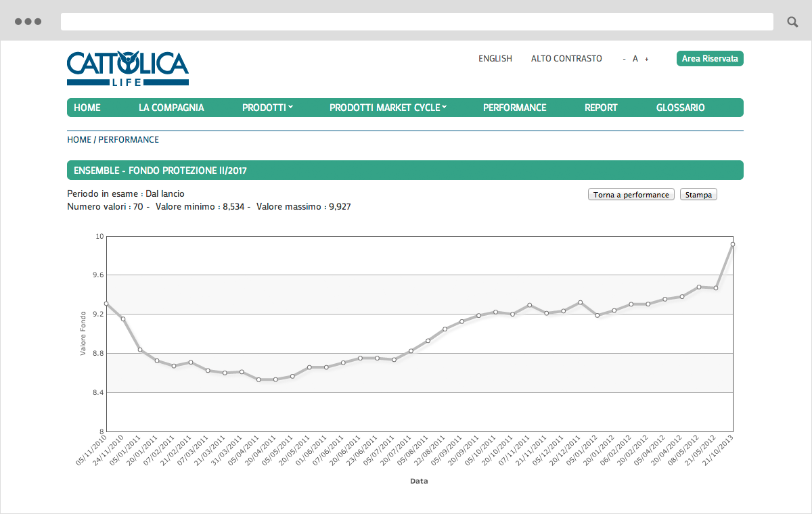Open LA COMPAGNIA menu item
Image resolution: width=812 pixels, height=514 pixels.
[171, 108]
